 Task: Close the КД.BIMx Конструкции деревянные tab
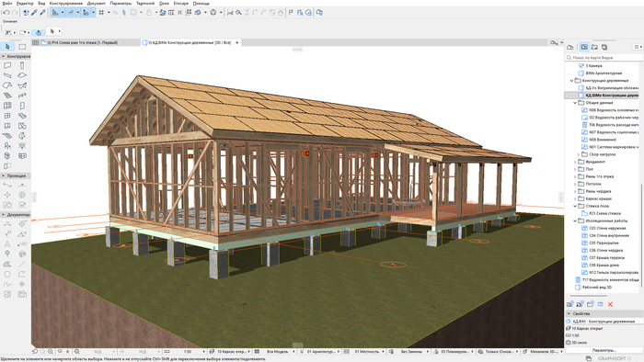click(x=237, y=42)
